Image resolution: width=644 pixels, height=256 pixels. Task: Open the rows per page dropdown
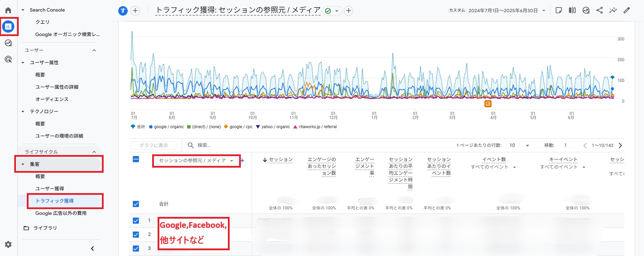click(x=519, y=146)
